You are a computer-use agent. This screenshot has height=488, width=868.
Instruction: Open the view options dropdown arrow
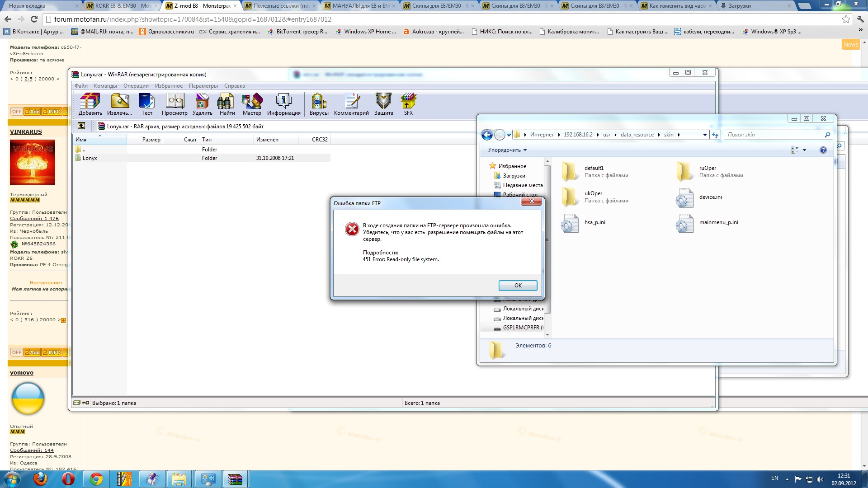804,150
